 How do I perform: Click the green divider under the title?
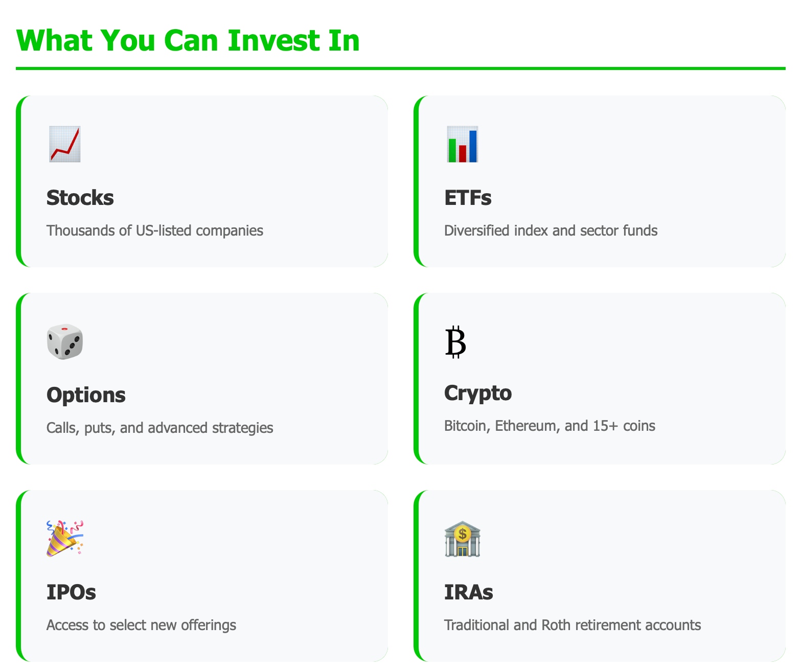click(401, 67)
